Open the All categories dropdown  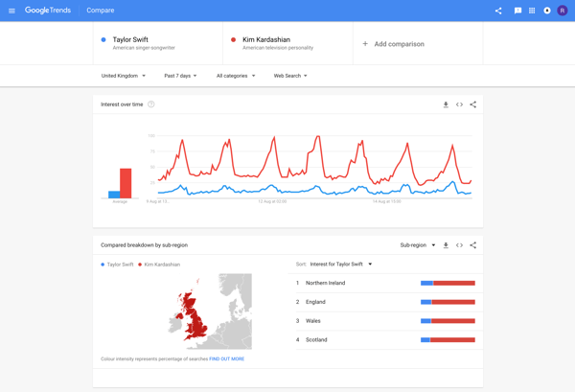(x=236, y=76)
